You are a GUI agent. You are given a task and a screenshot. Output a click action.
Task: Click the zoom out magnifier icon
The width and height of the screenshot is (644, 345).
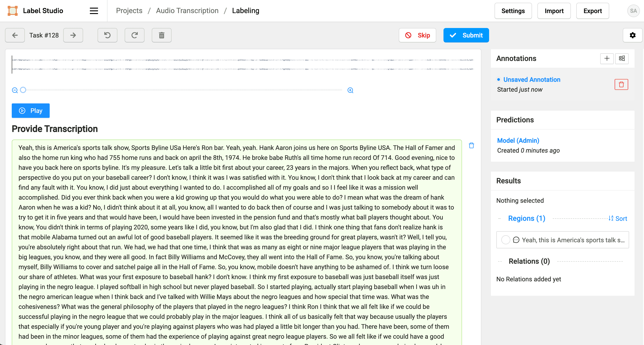[15, 90]
